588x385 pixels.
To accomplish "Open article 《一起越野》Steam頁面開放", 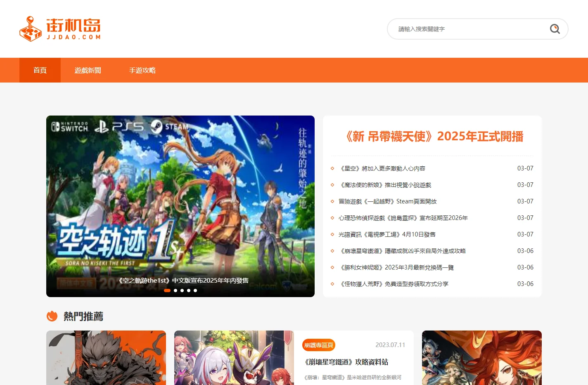I will click(388, 201).
